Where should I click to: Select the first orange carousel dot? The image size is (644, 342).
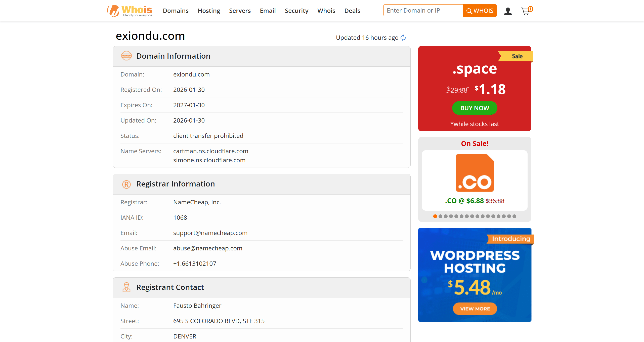pos(435,216)
